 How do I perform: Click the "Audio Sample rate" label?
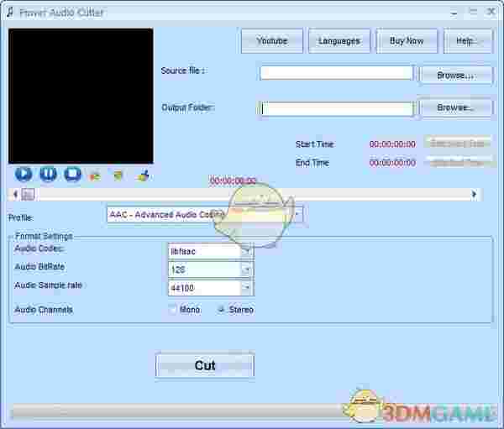48,285
